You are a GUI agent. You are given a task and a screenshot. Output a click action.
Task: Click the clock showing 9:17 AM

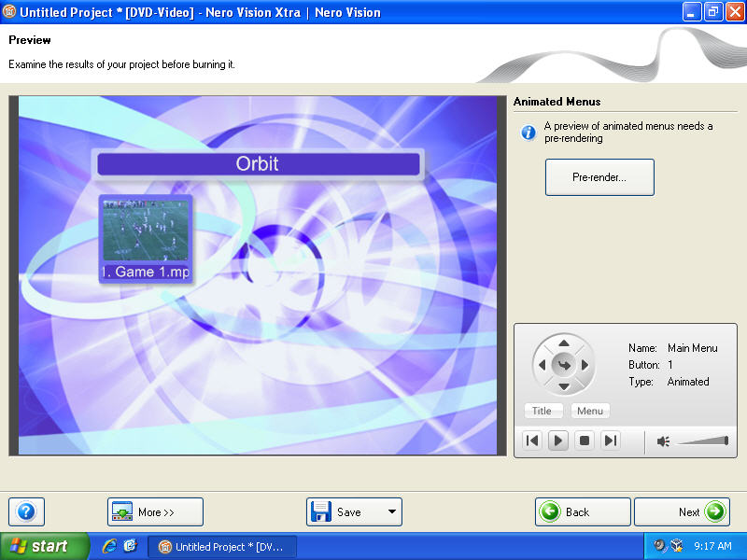point(712,546)
